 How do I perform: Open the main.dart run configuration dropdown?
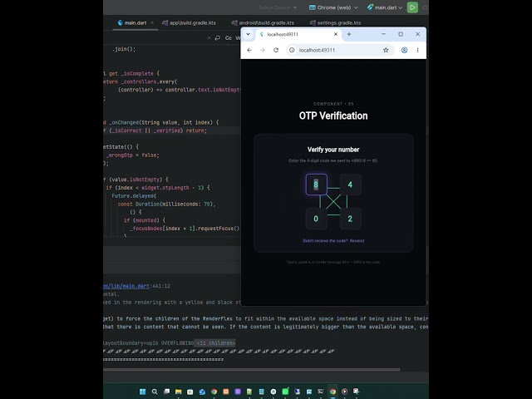click(x=385, y=7)
